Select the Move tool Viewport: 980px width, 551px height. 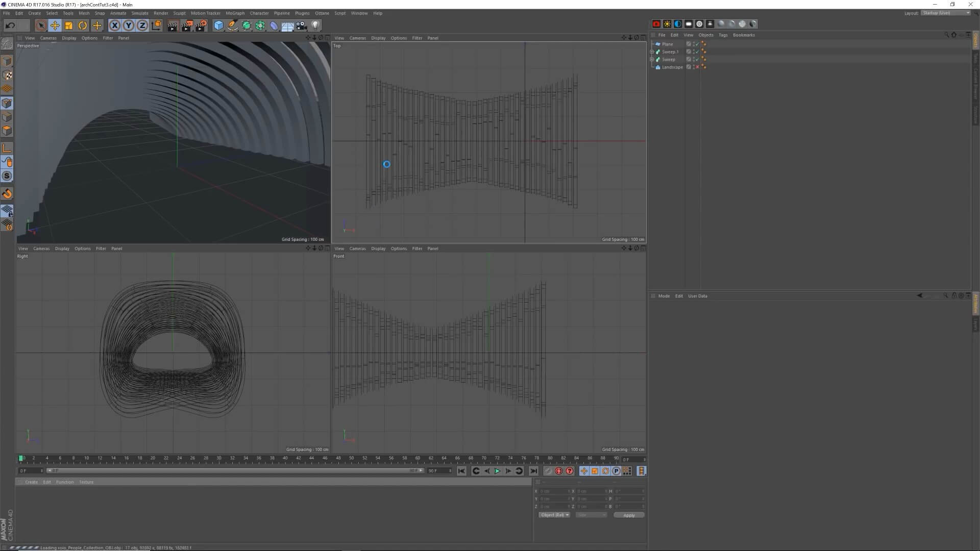coord(55,26)
